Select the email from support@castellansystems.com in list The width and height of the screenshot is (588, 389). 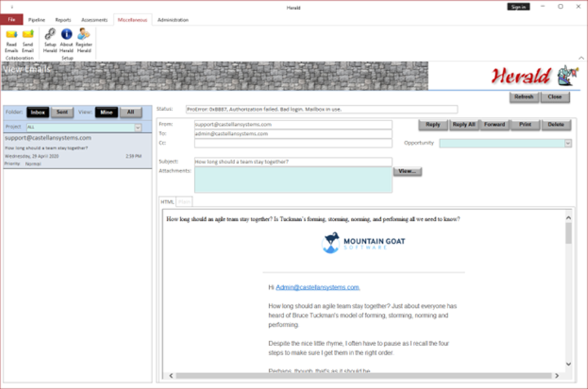(78, 150)
